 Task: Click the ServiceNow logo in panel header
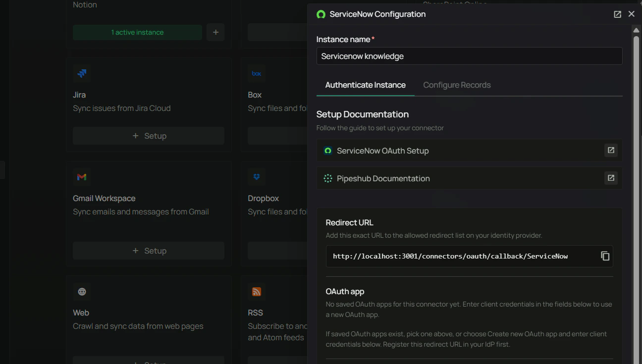(321, 14)
